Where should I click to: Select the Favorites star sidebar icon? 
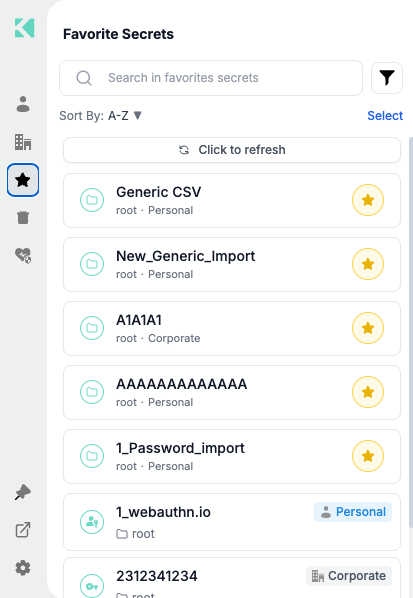point(23,180)
